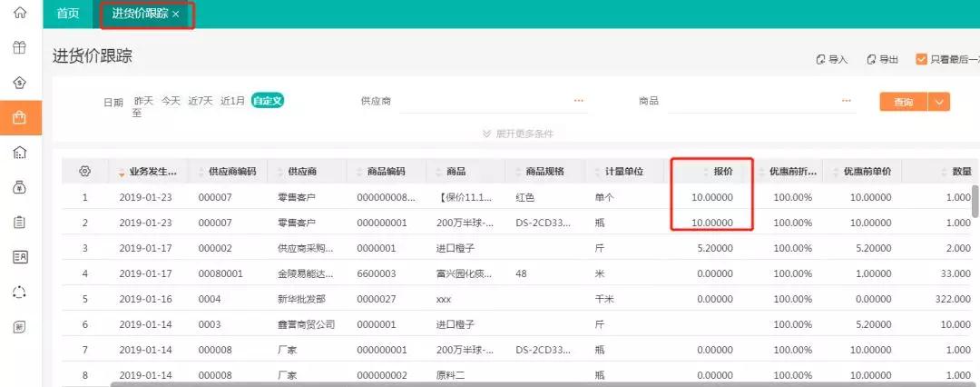Open the warehouse building sidebar icon
The width and height of the screenshot is (980, 387).
coord(19,153)
